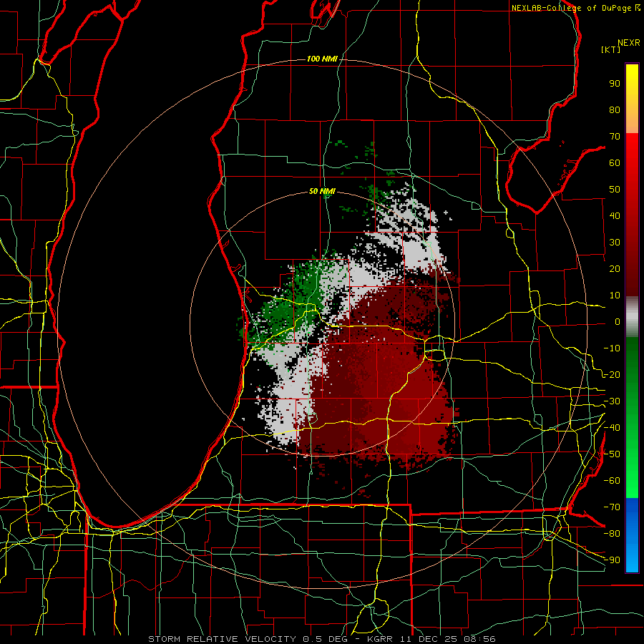Select the -70 scale value

(x=612, y=507)
